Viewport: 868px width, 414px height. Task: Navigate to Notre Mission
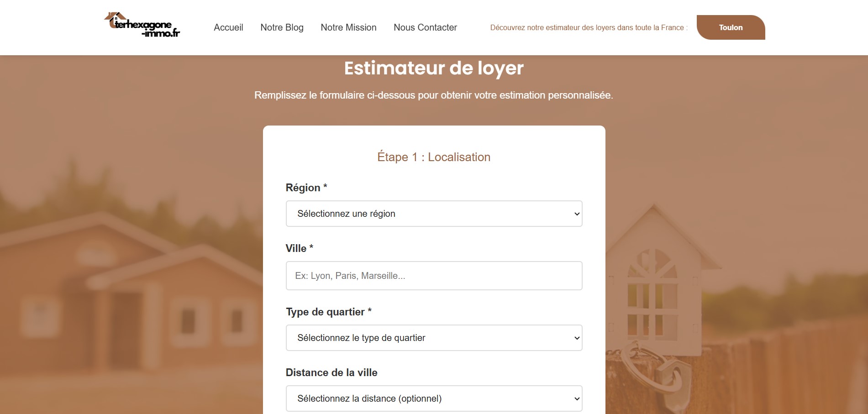(x=348, y=27)
